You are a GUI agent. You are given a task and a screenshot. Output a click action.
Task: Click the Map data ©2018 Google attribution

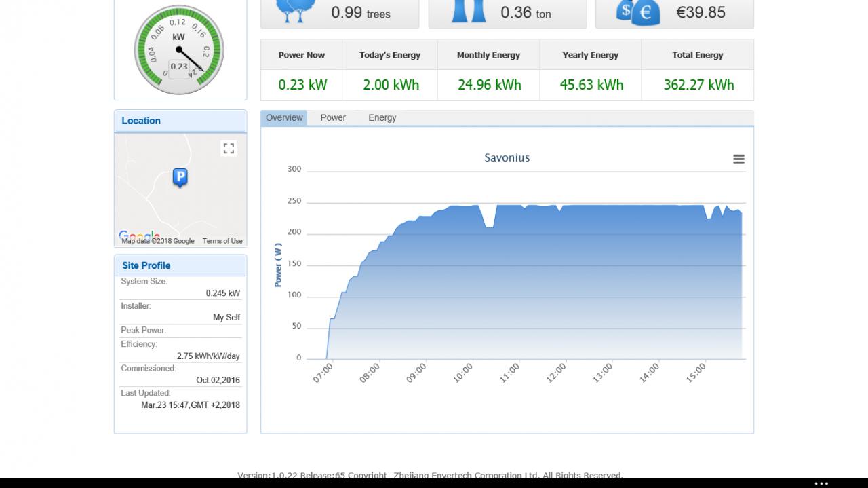tap(158, 241)
